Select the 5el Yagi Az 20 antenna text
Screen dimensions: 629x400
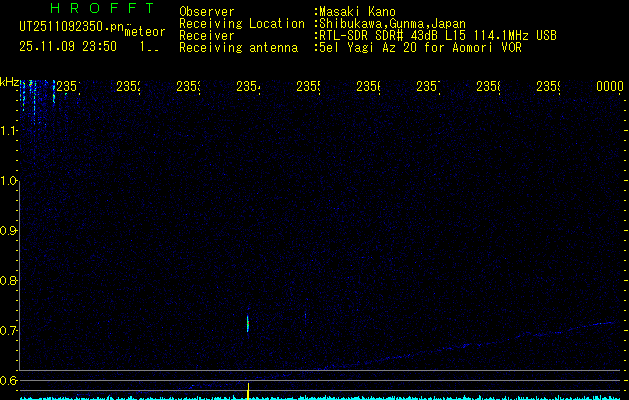click(x=420, y=48)
